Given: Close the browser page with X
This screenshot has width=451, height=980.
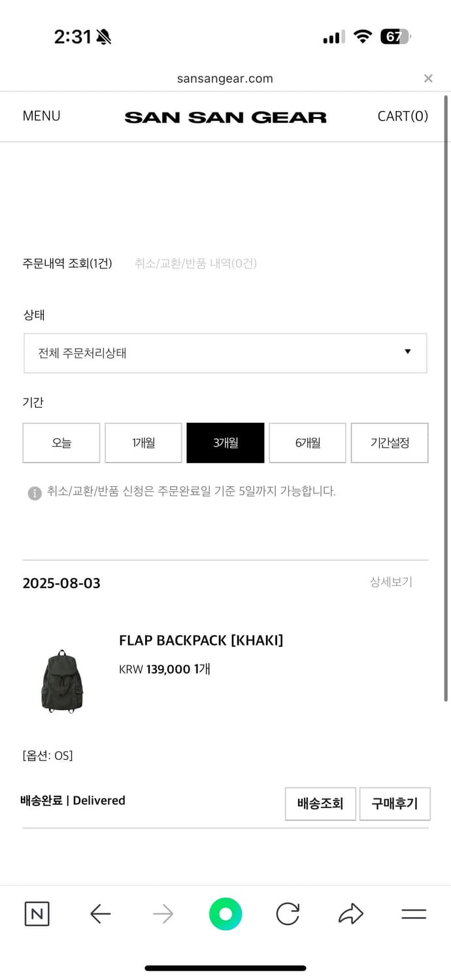Looking at the screenshot, I should click(x=428, y=78).
